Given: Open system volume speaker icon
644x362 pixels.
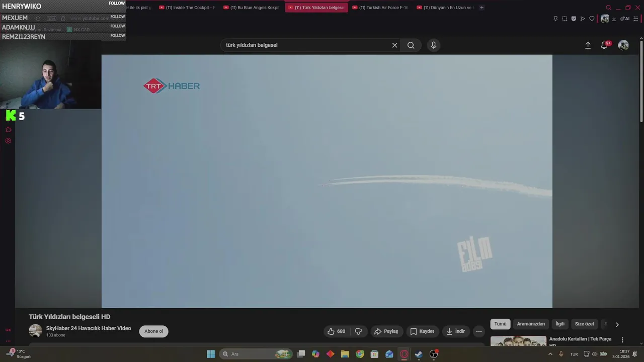Looking at the screenshot, I should tap(594, 354).
